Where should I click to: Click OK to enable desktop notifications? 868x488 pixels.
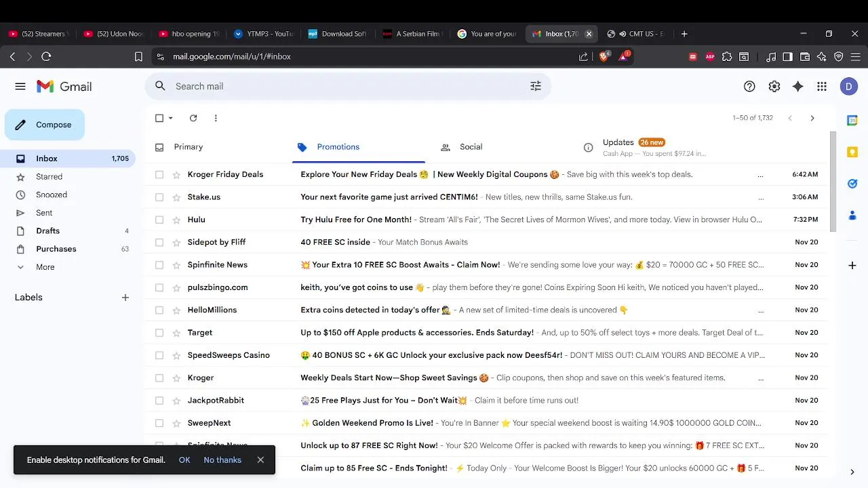point(184,460)
